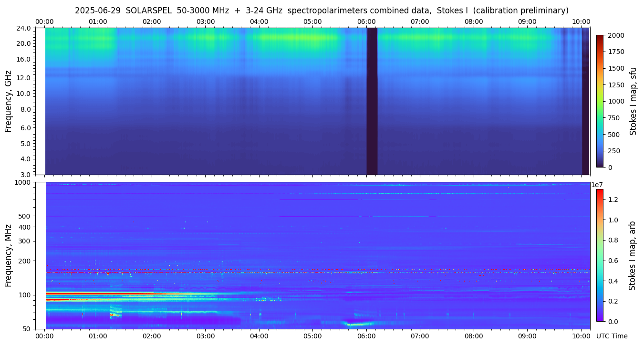Click the 1e7 exponent label above the lower colorbar
Screen dimensions: 644x346
coord(598,185)
